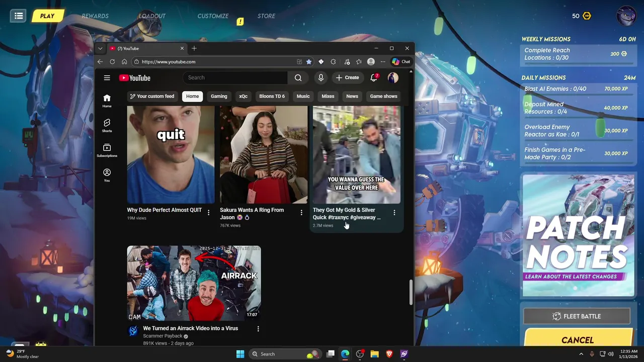Click the YouTube search field

pyautogui.click(x=235, y=77)
